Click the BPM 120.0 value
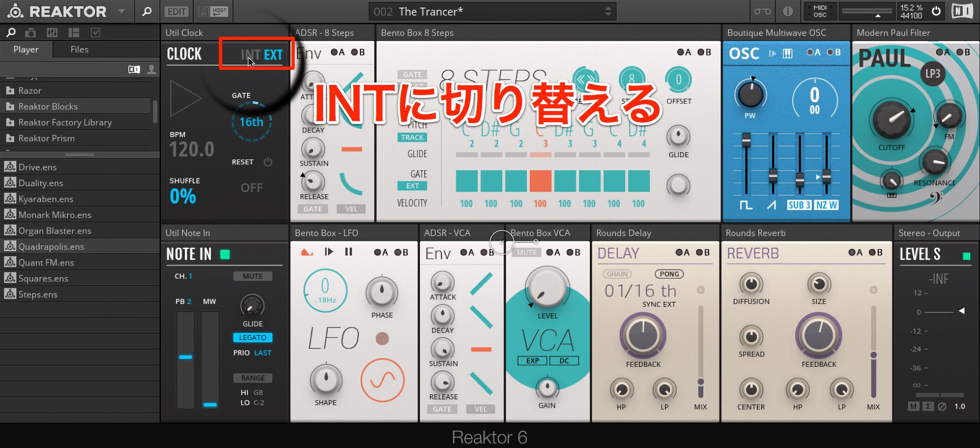The width and height of the screenshot is (980, 448). (x=191, y=149)
